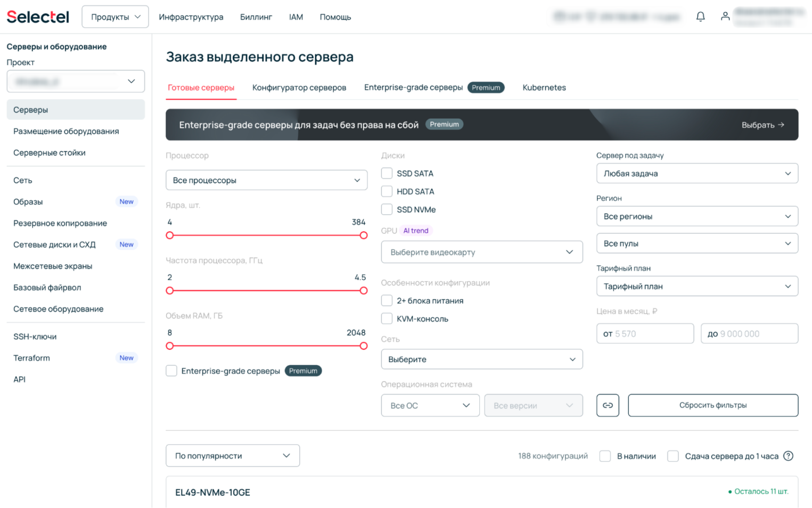
Task: Open Размещение оборудования sidebar item
Action: coord(76,131)
